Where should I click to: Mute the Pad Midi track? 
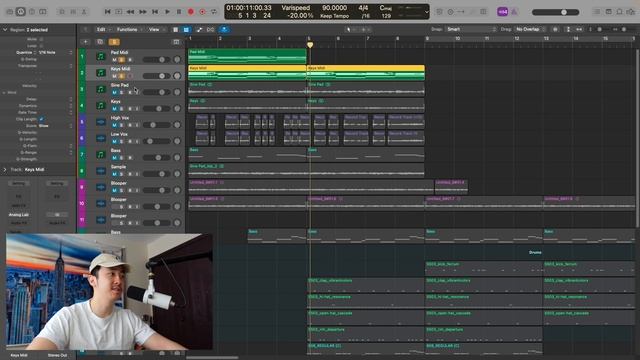(x=114, y=60)
